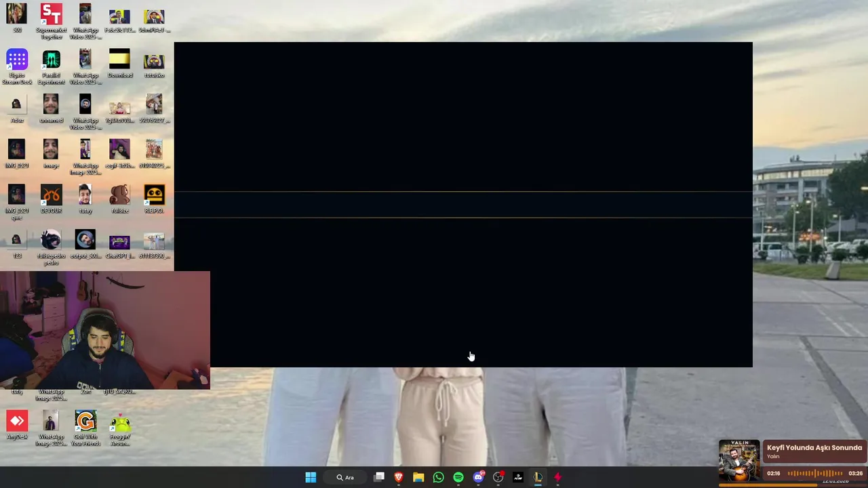868x488 pixels.
Task: Seek within the song waveform progress bar
Action: (816, 473)
